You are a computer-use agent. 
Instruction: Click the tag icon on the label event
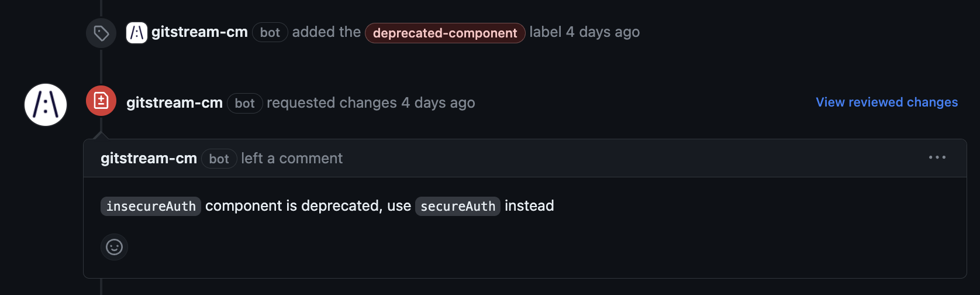coord(101,33)
